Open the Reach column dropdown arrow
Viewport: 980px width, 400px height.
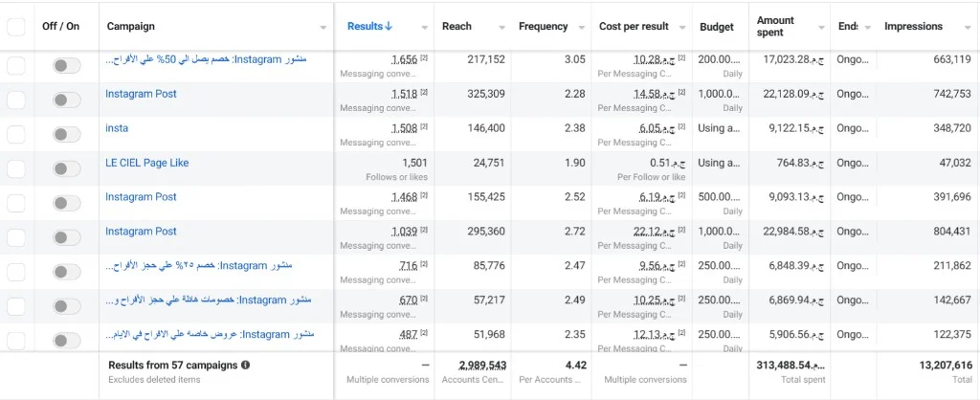pyautogui.click(x=501, y=28)
